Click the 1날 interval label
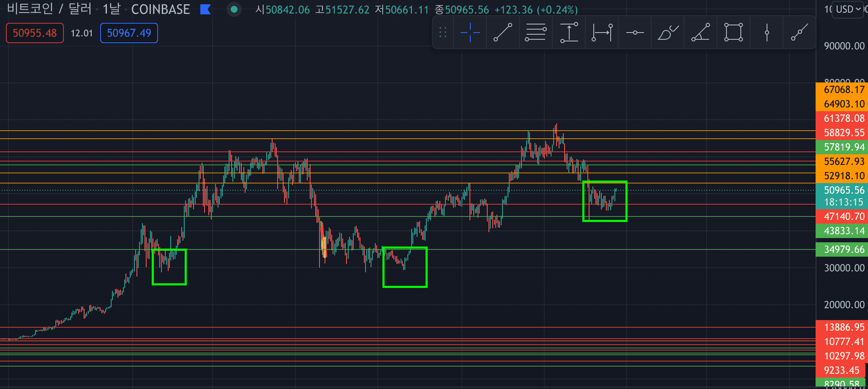 (x=112, y=9)
